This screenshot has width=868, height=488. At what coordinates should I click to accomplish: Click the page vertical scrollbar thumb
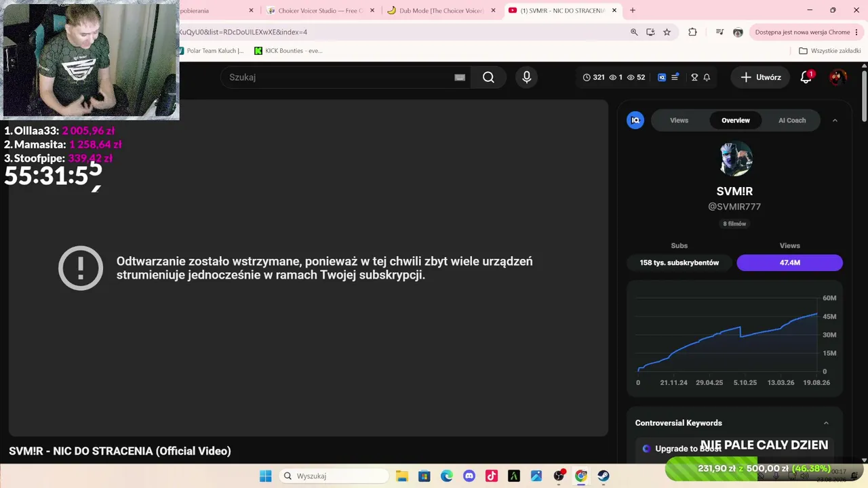[864, 95]
